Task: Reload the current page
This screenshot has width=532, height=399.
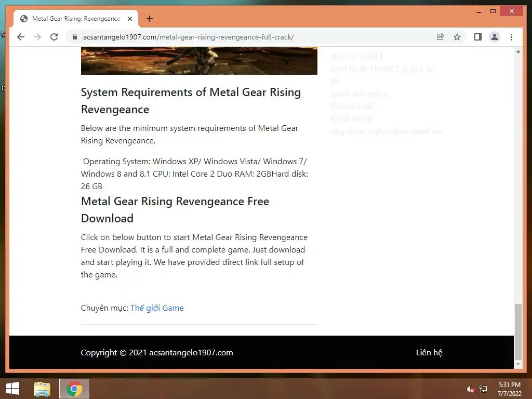Action: point(54,37)
